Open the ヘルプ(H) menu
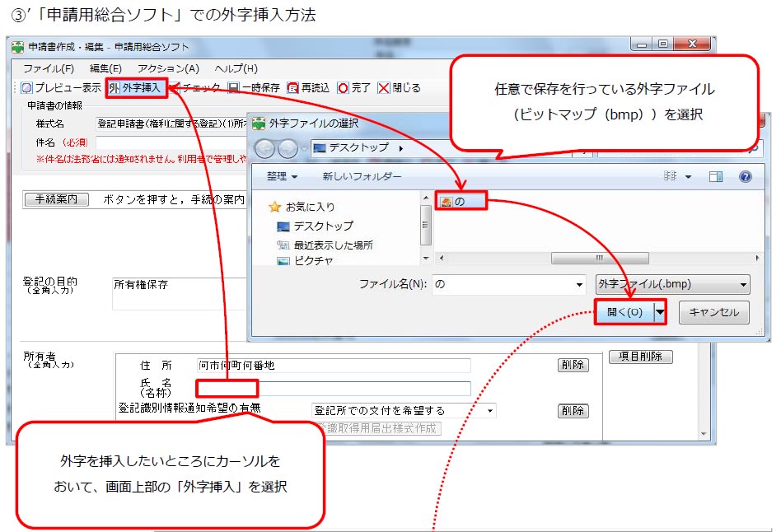781x532 pixels. [236, 68]
